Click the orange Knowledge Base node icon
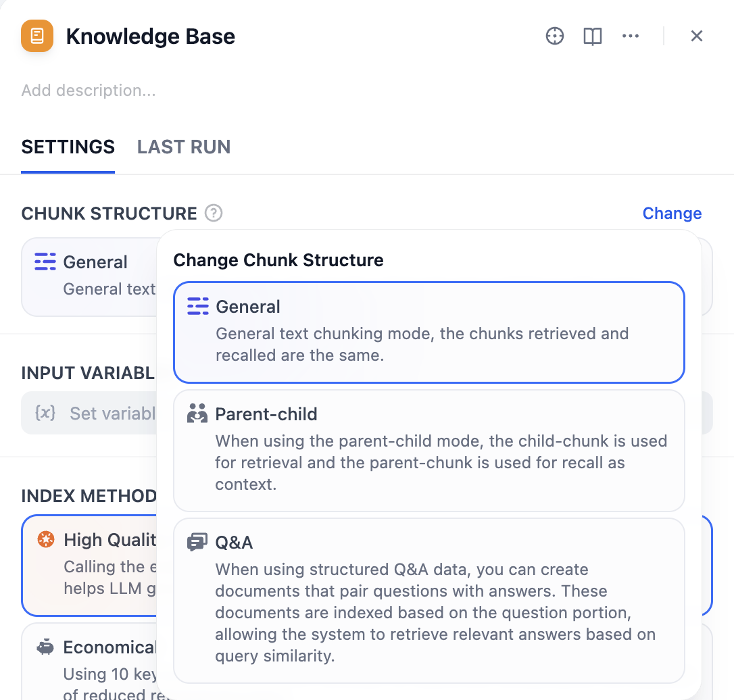 click(x=37, y=36)
